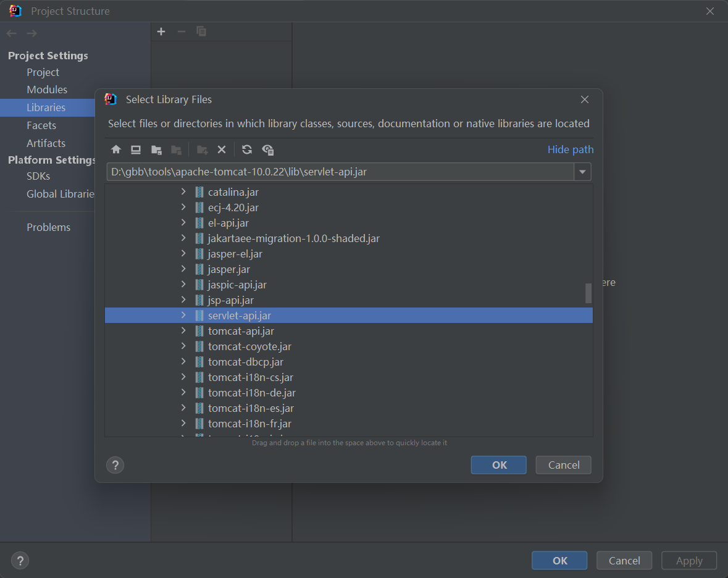The height and width of the screenshot is (578, 728).
Task: Expand jasper-el.jar node
Action: pyautogui.click(x=183, y=253)
